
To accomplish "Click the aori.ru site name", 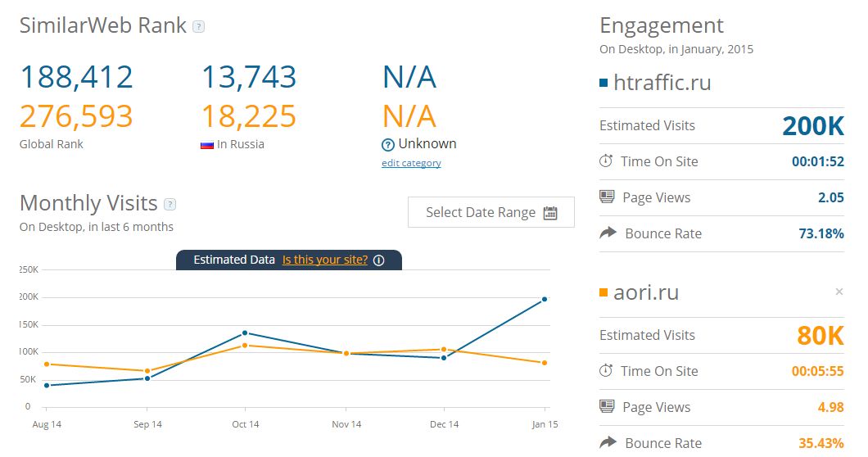I will (x=646, y=292).
